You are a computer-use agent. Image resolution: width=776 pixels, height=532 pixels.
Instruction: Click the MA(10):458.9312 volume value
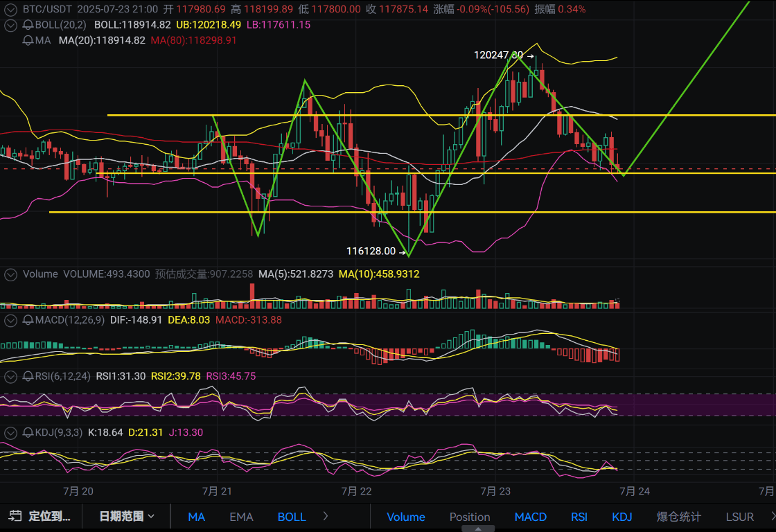coord(379,274)
